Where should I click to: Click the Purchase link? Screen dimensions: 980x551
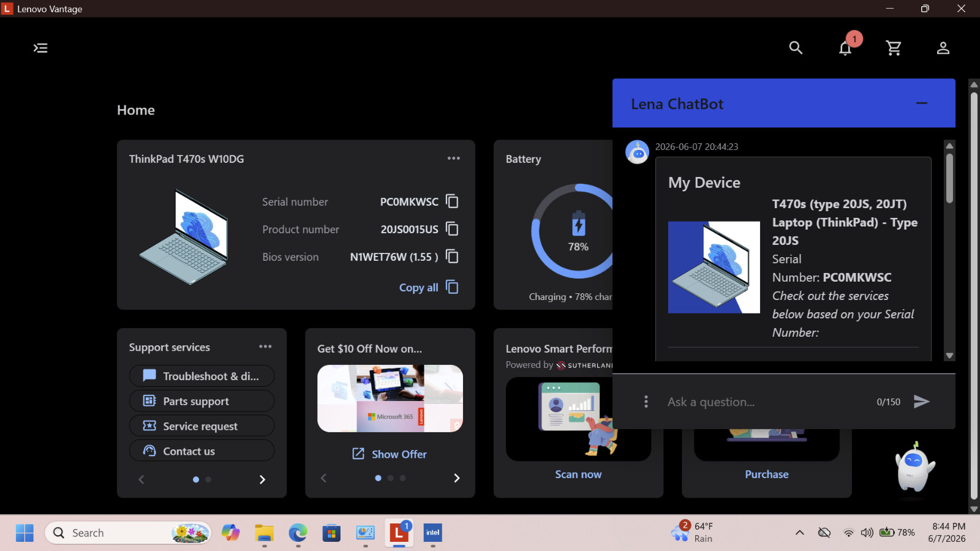[767, 474]
